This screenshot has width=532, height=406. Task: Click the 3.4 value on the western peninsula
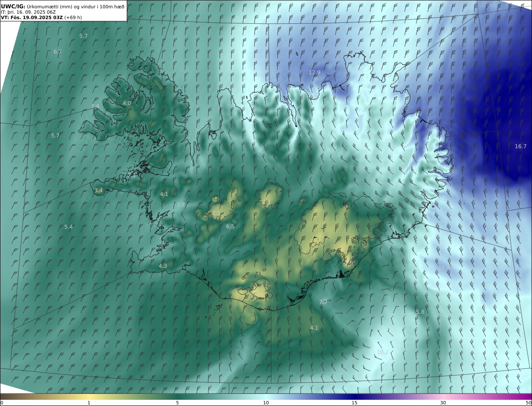(99, 190)
